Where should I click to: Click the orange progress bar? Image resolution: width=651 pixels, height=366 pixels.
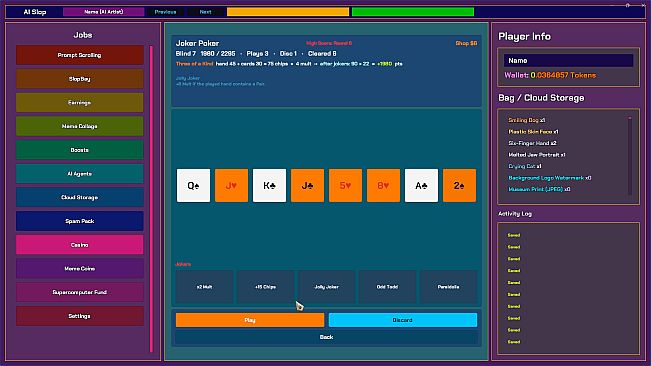tap(288, 12)
